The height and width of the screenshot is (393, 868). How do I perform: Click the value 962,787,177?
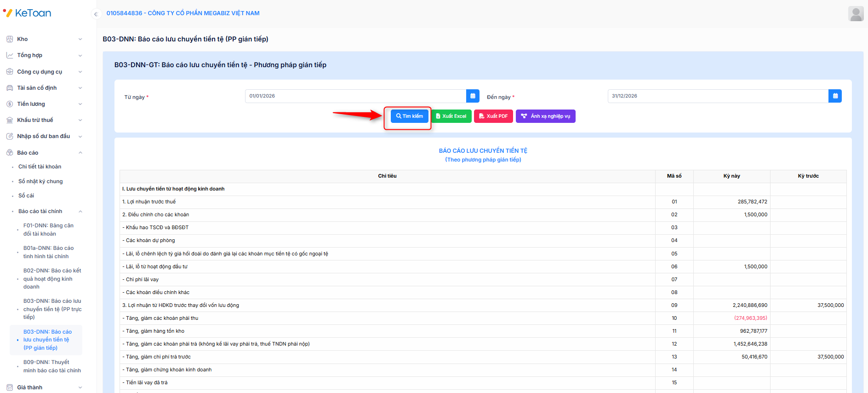pos(754,331)
